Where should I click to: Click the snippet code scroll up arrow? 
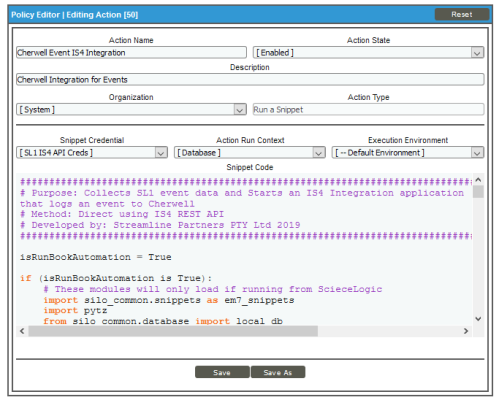coord(478,180)
